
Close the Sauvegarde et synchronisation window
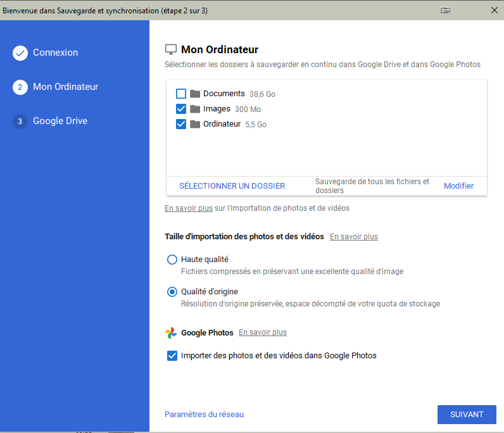[x=495, y=10]
